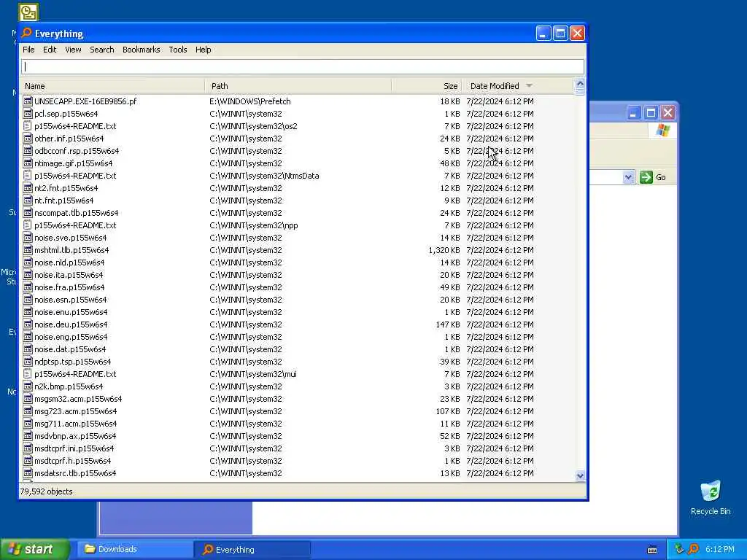Sort results by Size column header
747x560 pixels.
tap(427, 86)
